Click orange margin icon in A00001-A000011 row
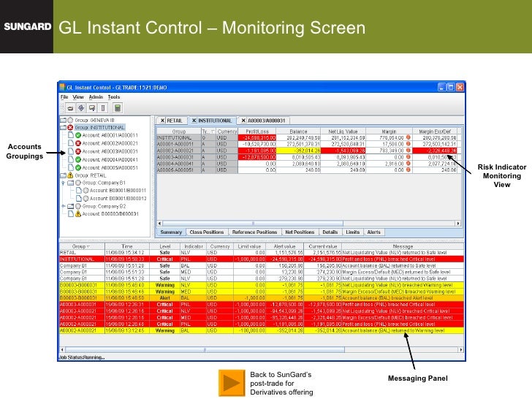Viewport: 532px width, 399px height. (x=408, y=144)
